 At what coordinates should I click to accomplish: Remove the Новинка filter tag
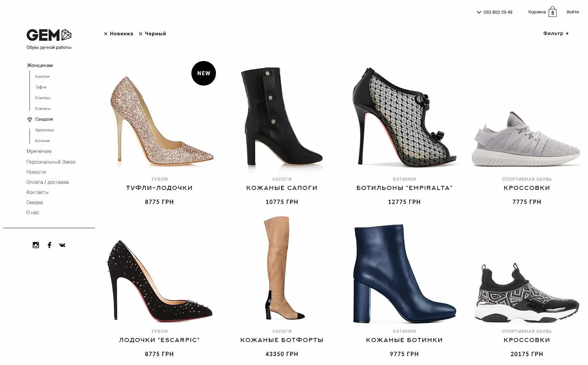coord(106,34)
